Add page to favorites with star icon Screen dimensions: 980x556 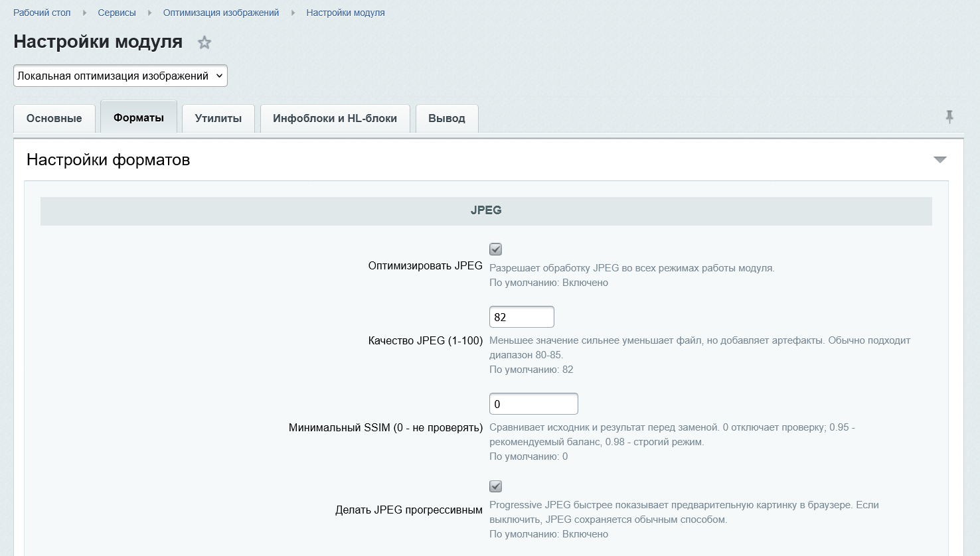pyautogui.click(x=204, y=42)
